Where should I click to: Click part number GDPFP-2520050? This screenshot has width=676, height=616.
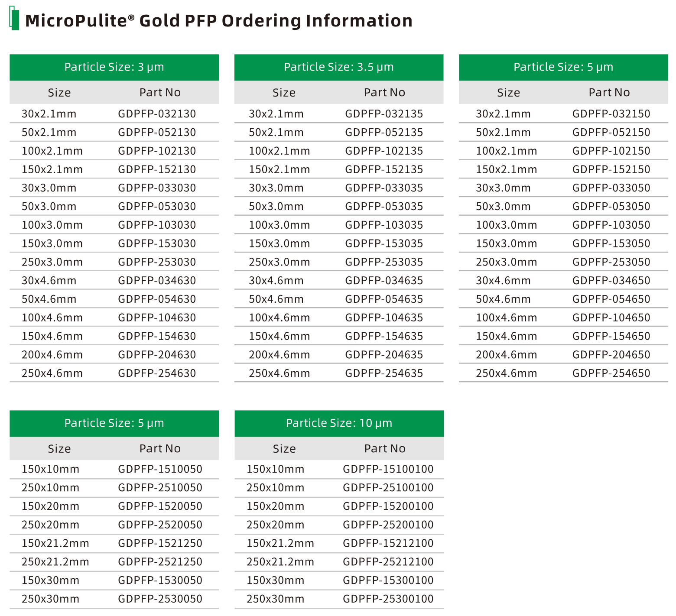click(x=160, y=525)
